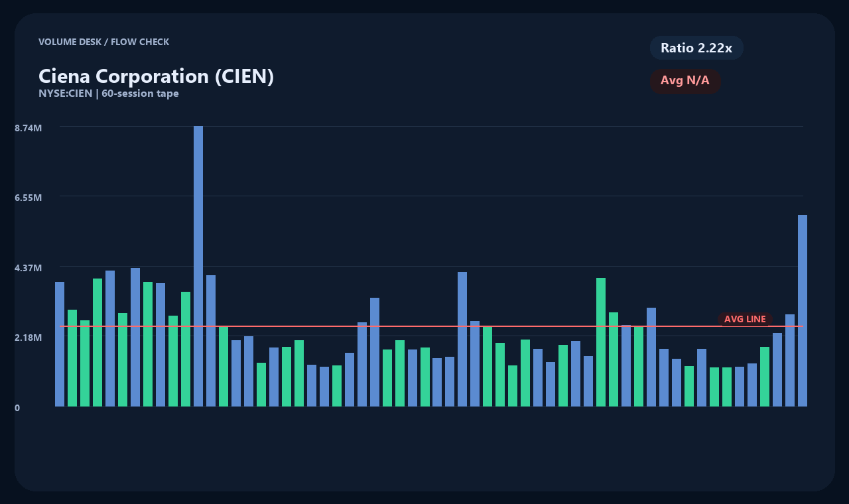Select the final session's tall blue bar
The height and width of the screenshot is (504, 849).
(x=803, y=310)
